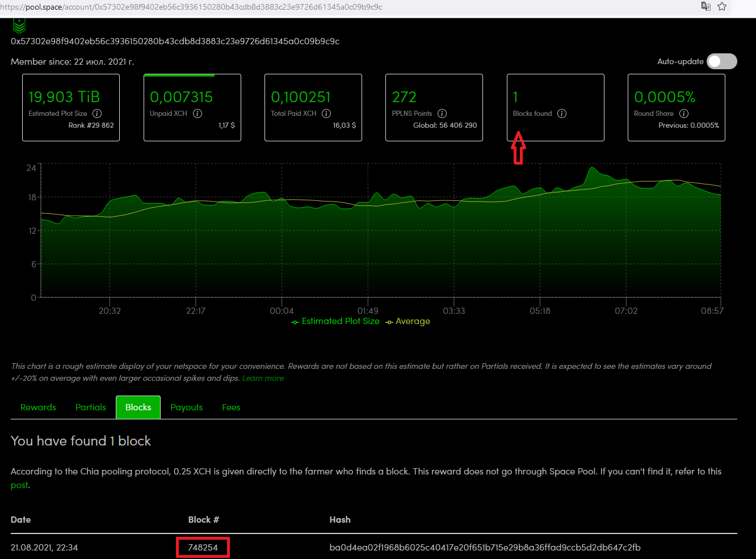Click the 1,17 $ unpaid amount
Viewport: 756px width, 559px height.
click(x=226, y=125)
